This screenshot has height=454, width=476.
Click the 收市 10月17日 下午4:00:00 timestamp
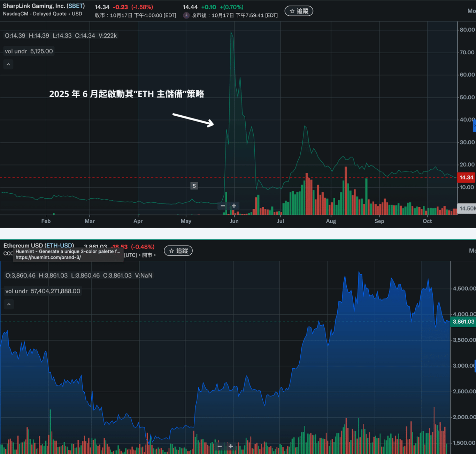(x=136, y=15)
